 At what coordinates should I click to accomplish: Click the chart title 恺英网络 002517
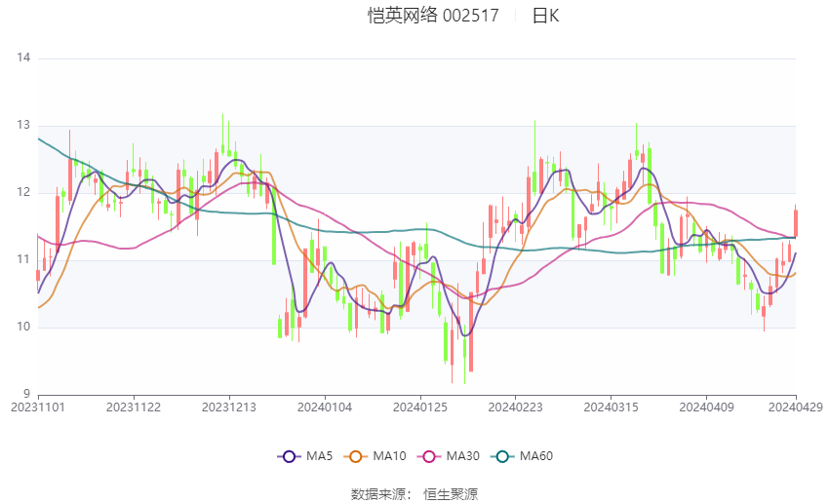tap(433, 16)
